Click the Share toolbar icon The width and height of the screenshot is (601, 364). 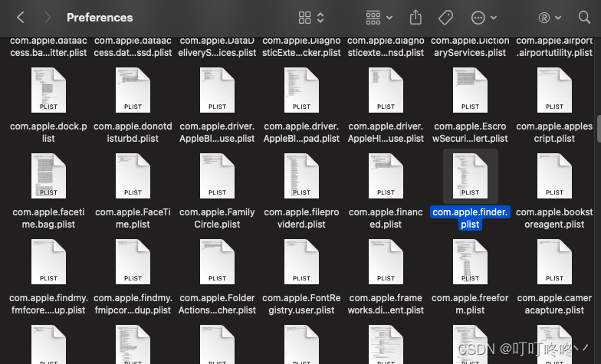coord(415,17)
